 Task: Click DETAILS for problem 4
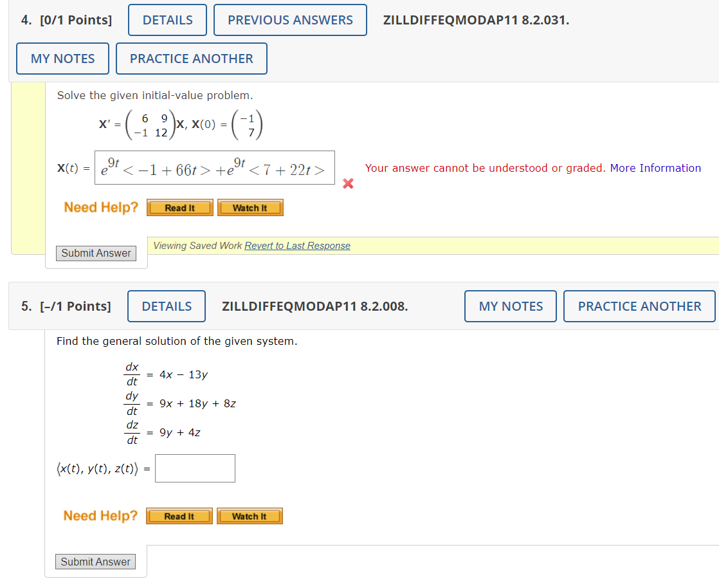coord(167,19)
